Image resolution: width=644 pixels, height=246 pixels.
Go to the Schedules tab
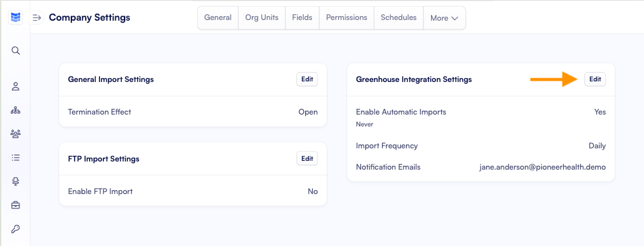click(398, 18)
